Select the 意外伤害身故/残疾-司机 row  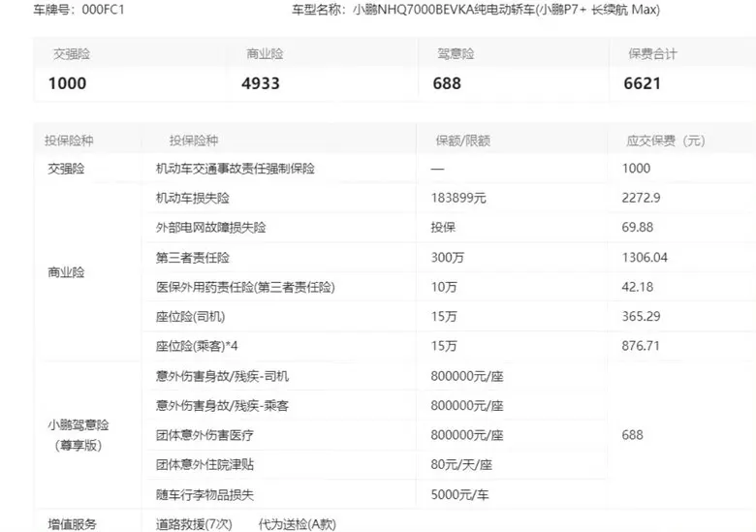coord(222,376)
